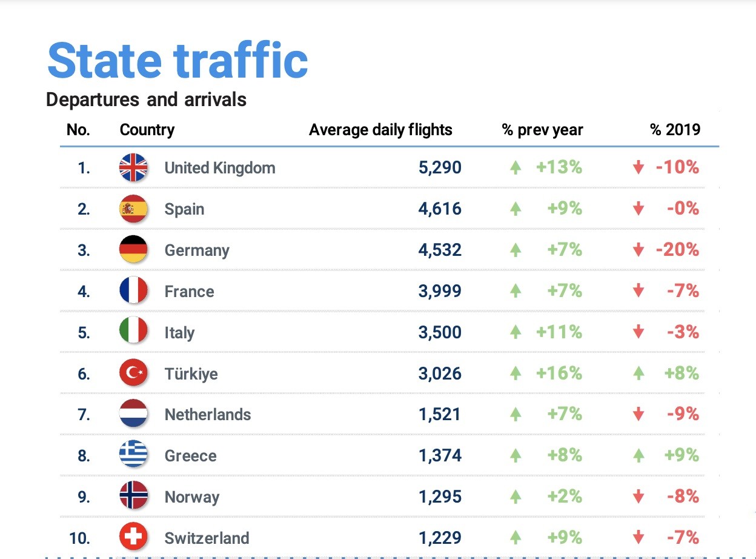This screenshot has height=559, width=756.
Task: Click the Italy flag icon
Action: pyautogui.click(x=133, y=332)
